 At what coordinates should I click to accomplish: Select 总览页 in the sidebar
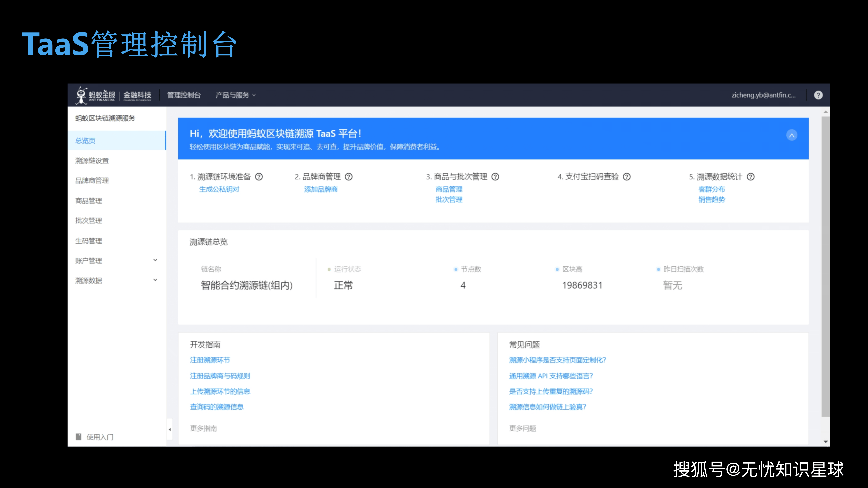(x=85, y=141)
